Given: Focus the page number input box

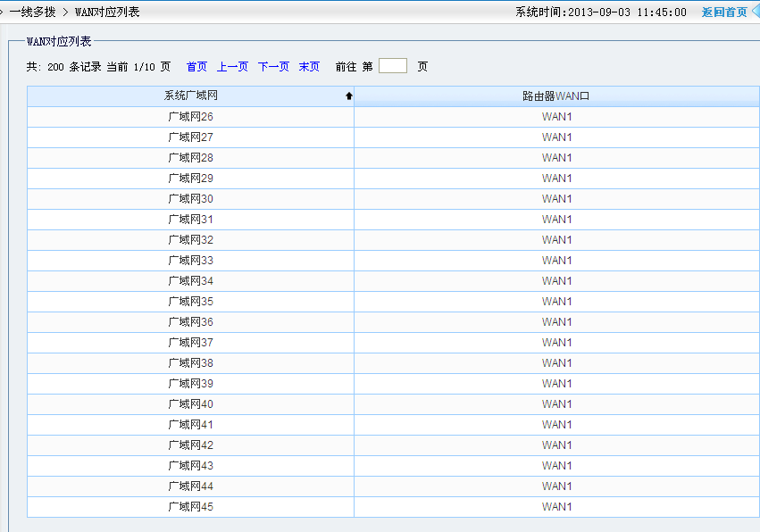Looking at the screenshot, I should point(392,66).
